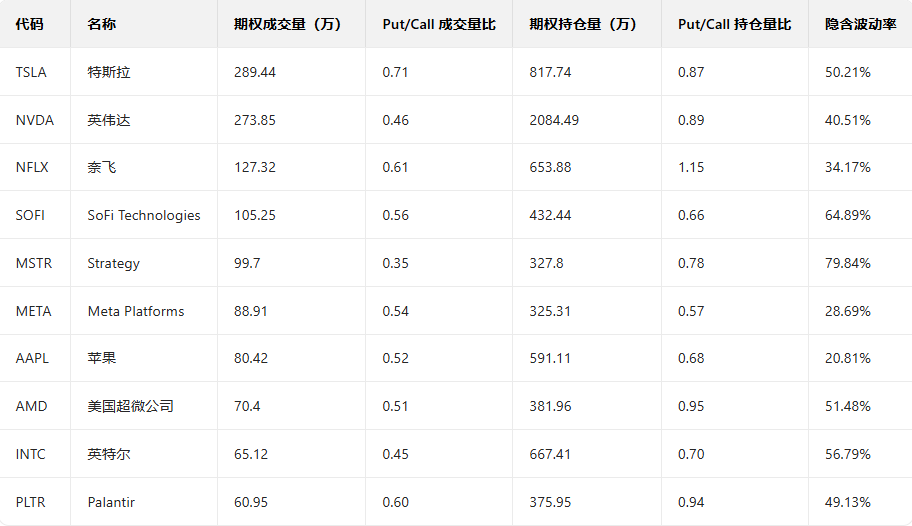The height and width of the screenshot is (526, 912).
Task: Select the TSLA ticker code cell
Action: (x=31, y=72)
